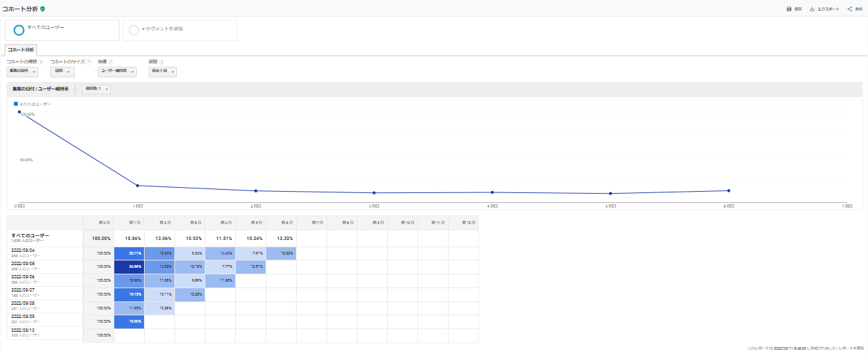Open the 集客の日付 cohort type dropdown
Image resolution: width=868 pixels, height=353 pixels.
[22, 71]
